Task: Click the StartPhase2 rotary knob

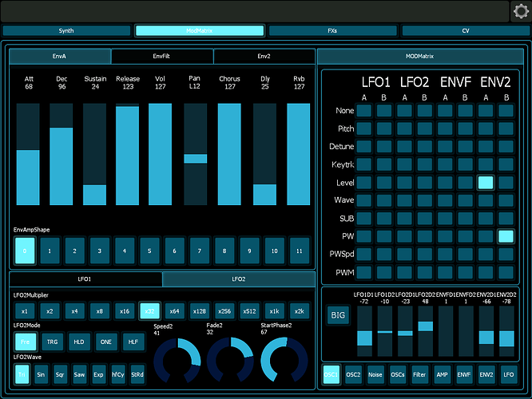Action: (284, 359)
